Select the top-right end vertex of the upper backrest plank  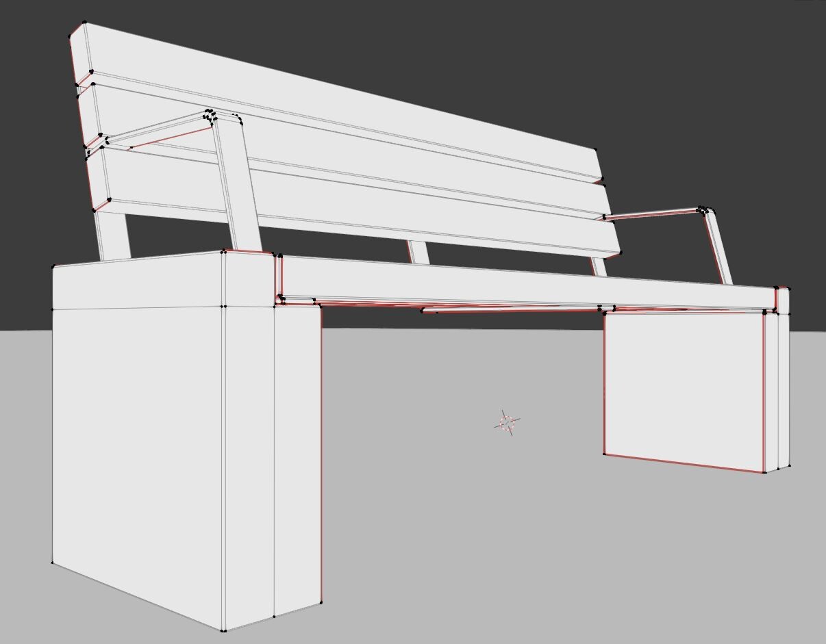click(x=595, y=150)
